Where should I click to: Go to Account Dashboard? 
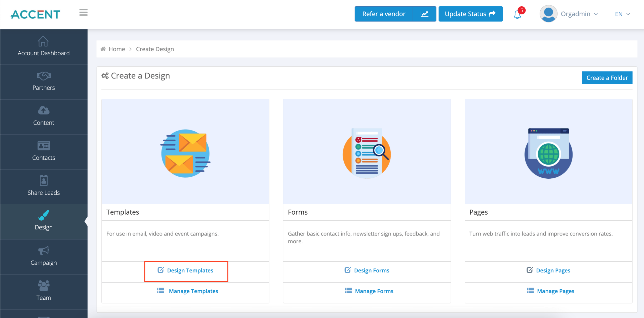[x=44, y=47]
